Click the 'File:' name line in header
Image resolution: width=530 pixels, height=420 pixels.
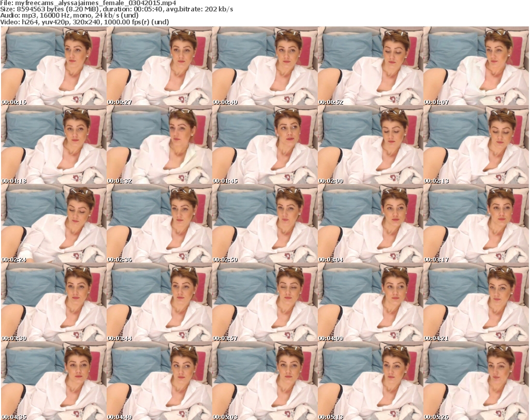pos(88,3)
